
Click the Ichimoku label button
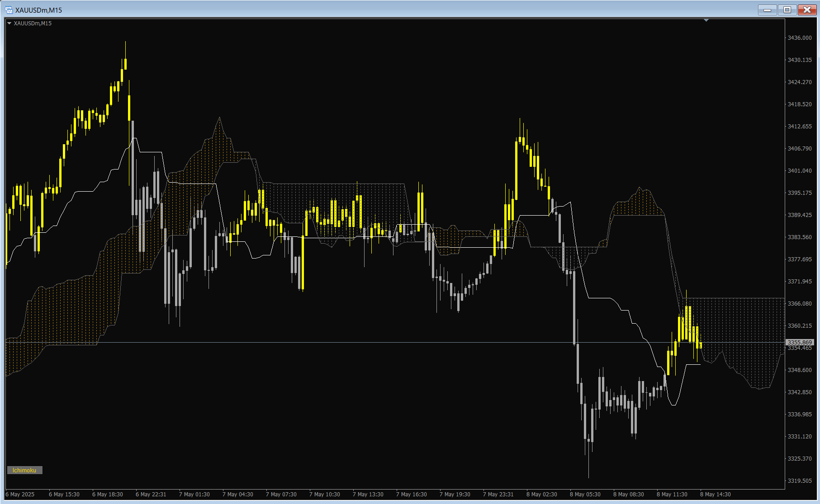tap(24, 470)
